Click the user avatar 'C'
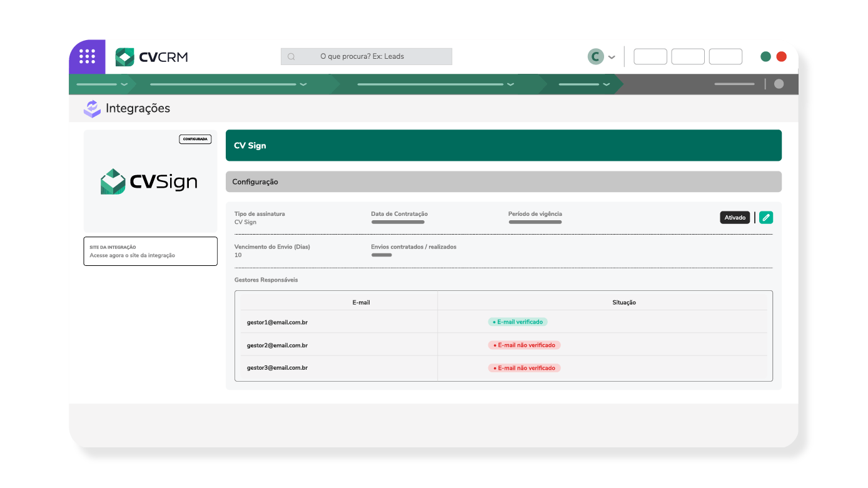 595,57
